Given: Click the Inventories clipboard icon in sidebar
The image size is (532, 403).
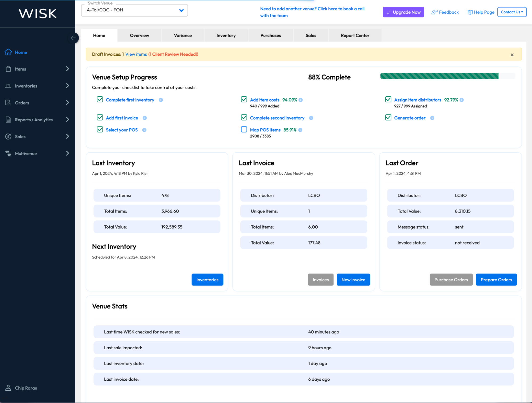Looking at the screenshot, I should (8, 86).
